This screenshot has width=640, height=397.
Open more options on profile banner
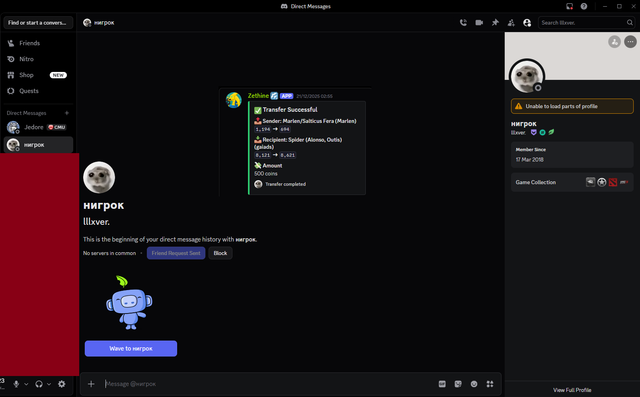click(631, 42)
